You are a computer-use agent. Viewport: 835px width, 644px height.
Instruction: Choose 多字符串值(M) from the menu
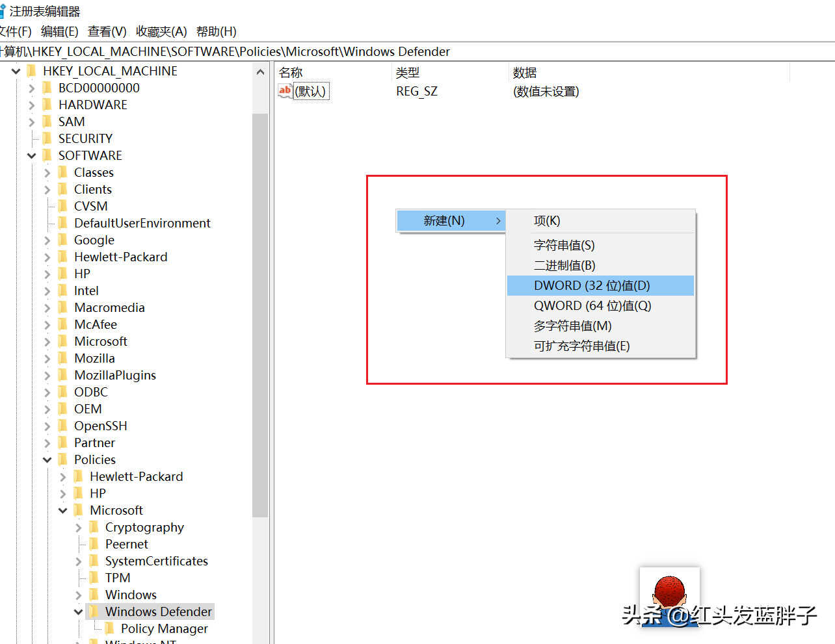coord(601,326)
